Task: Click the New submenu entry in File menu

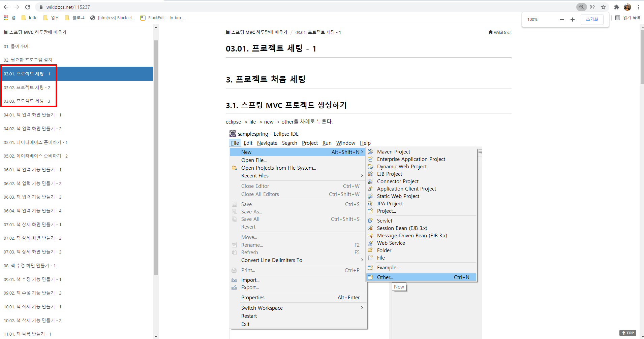Action: [x=298, y=152]
